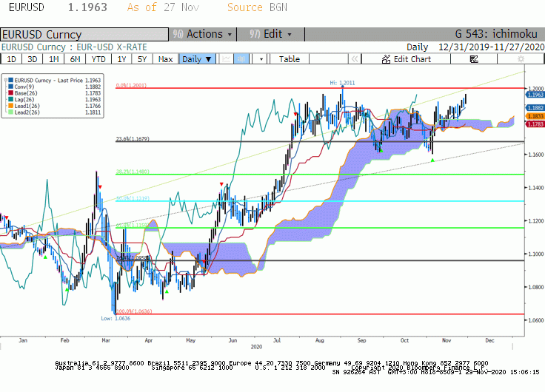Click the Daily label beside the date range
545x392 pixels.
(417, 47)
